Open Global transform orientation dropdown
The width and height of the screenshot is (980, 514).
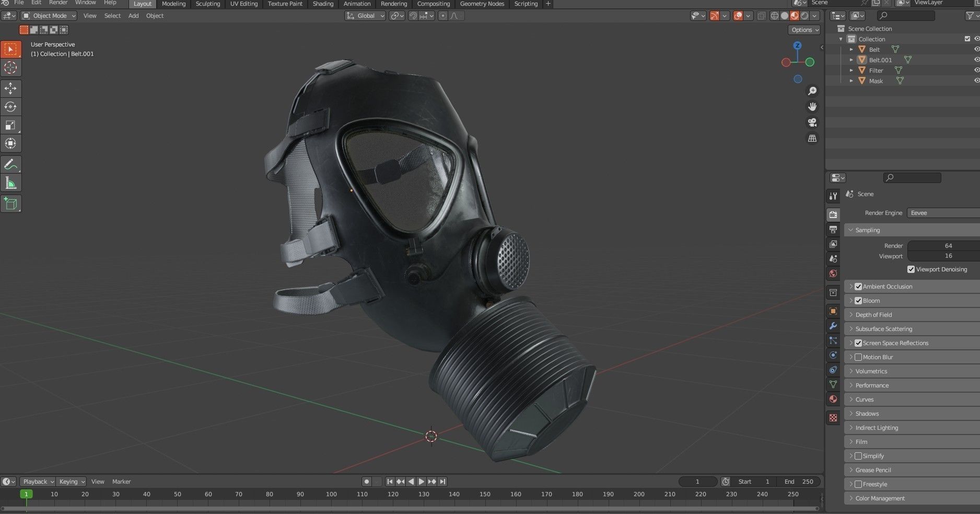(365, 16)
